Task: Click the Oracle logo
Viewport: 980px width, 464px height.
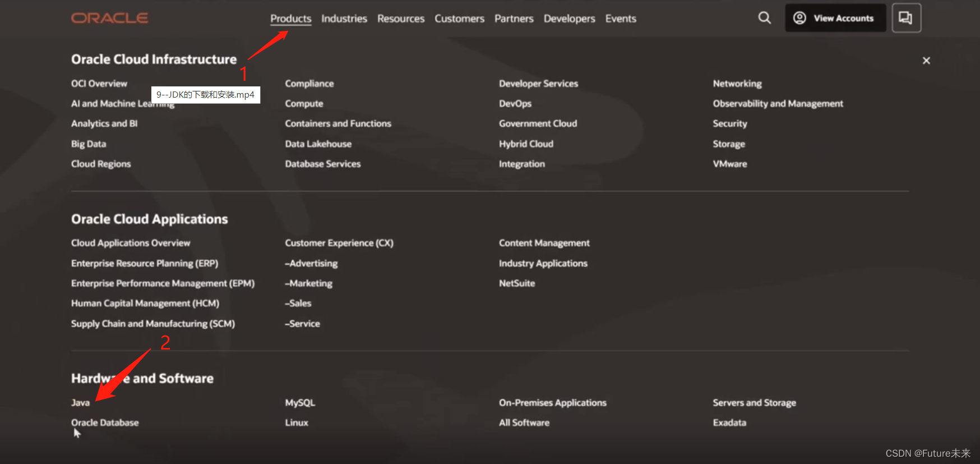Action: click(x=109, y=18)
